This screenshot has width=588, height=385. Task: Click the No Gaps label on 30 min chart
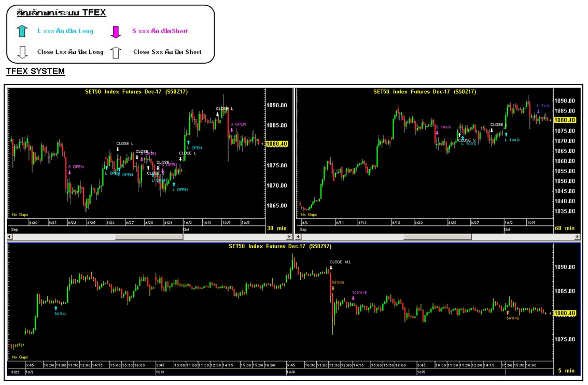[20, 215]
